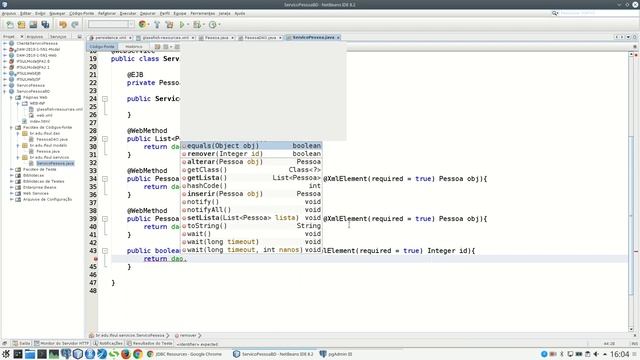The width and height of the screenshot is (640, 360).
Task: Click the Redo toolbar icon
Action: pos(75,25)
